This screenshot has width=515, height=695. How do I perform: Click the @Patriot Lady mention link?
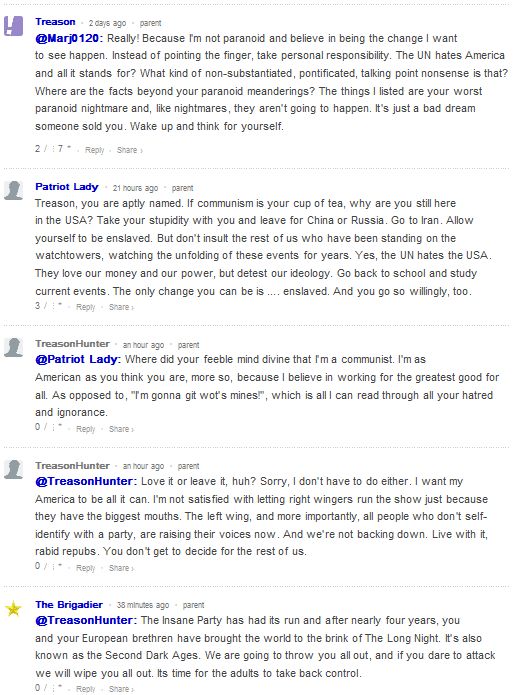click(x=78, y=359)
